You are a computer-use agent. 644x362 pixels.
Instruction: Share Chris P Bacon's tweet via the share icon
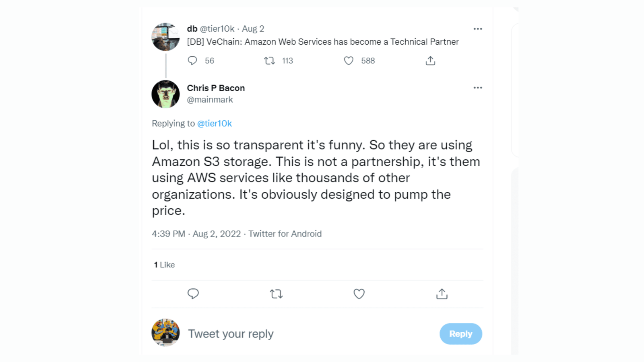click(x=442, y=294)
